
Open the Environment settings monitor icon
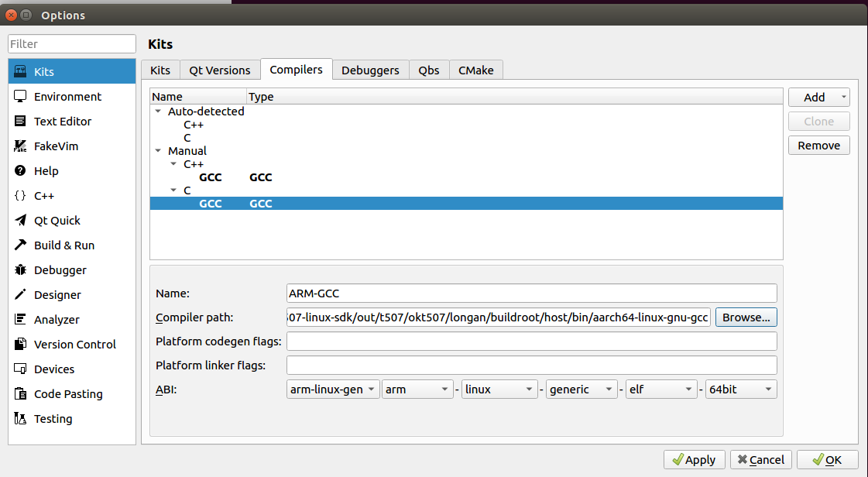pyautogui.click(x=20, y=96)
